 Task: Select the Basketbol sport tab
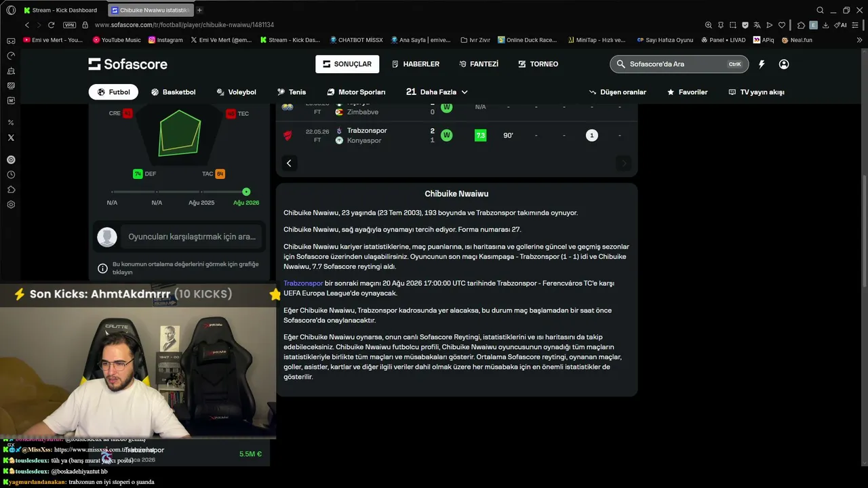pos(173,92)
